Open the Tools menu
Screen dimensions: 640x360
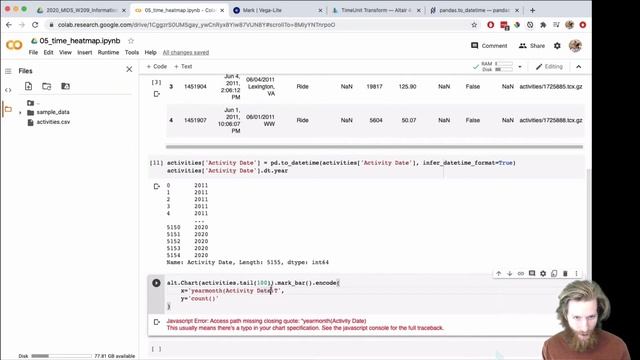[x=131, y=52]
